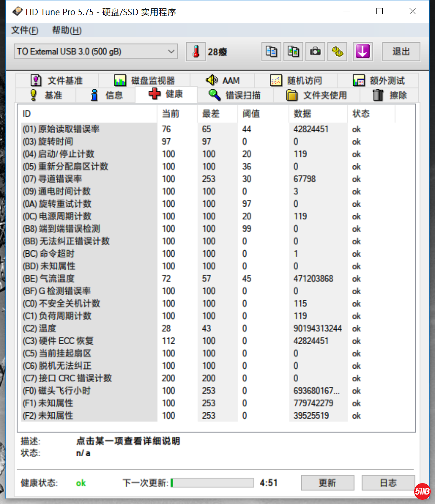The height and width of the screenshot is (504, 435).
Task: Select the (F0) 磁头飞行小时 row
Action: coord(208,391)
